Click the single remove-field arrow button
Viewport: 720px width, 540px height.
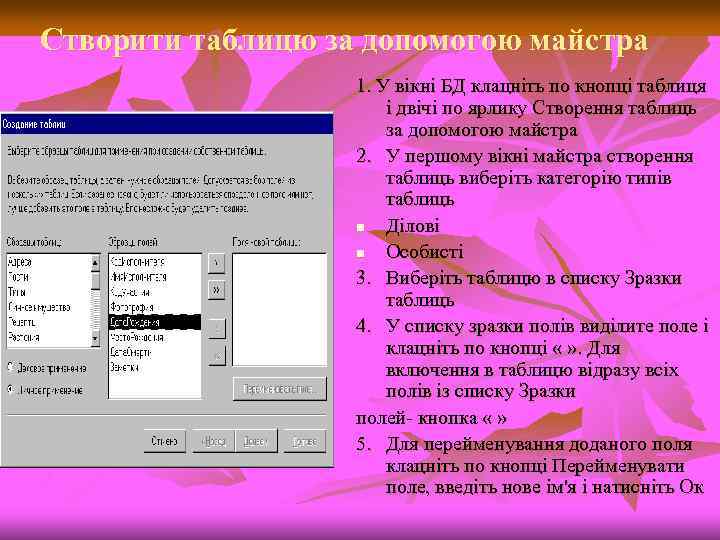(217, 329)
